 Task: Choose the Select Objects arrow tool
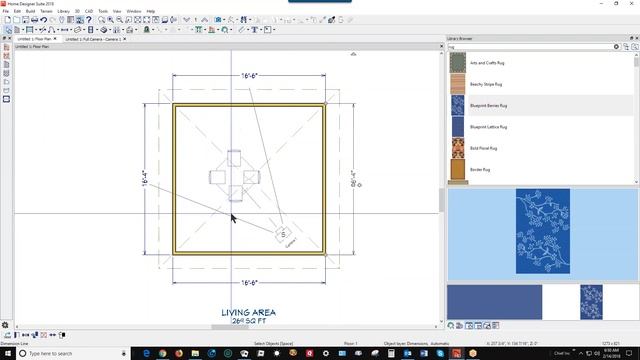click(x=8, y=30)
